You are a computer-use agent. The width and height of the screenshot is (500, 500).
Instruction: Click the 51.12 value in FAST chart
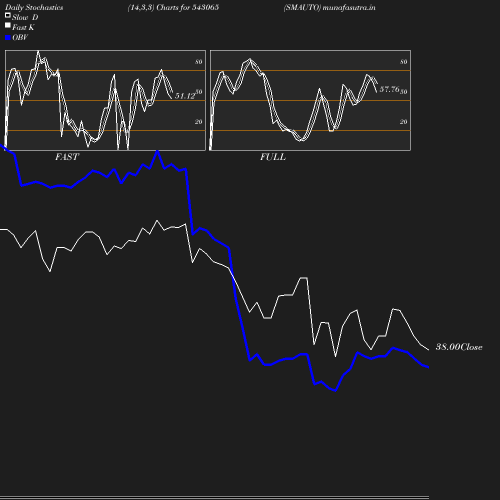(x=185, y=96)
